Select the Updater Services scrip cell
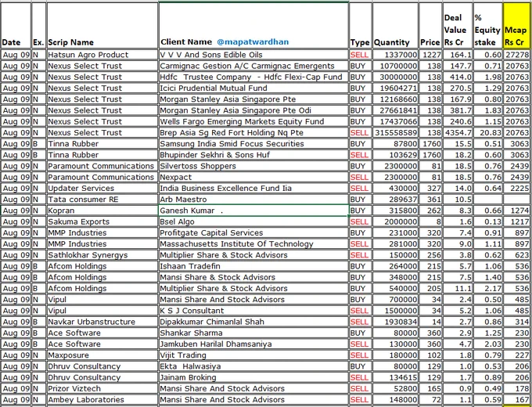 102,189
